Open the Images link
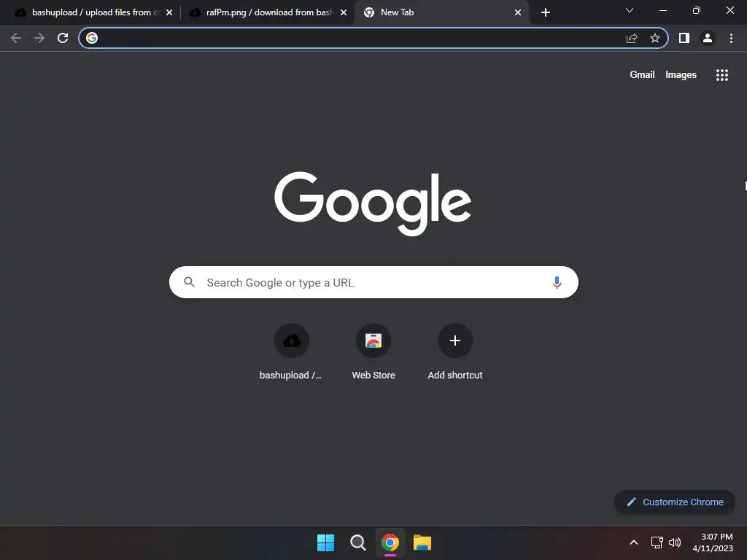The image size is (747, 560). (x=681, y=75)
